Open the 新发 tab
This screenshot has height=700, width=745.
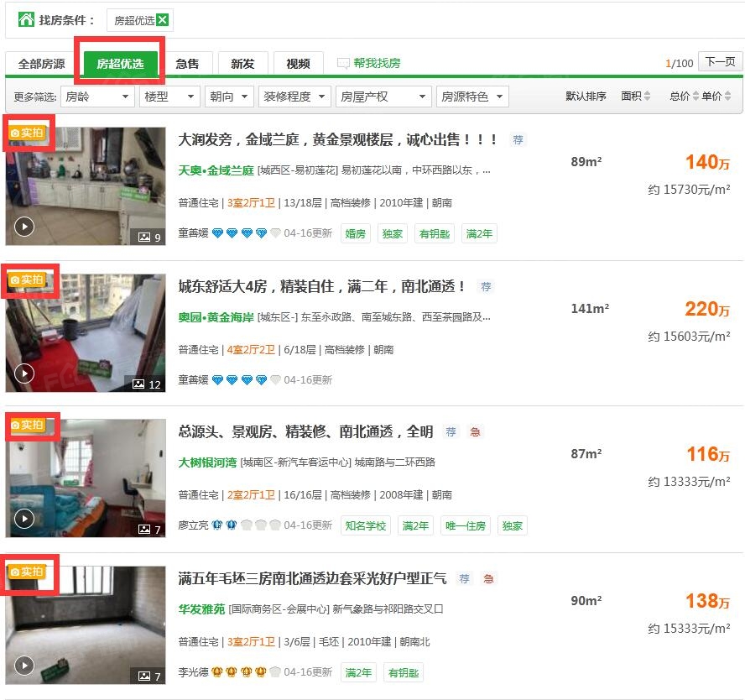coord(242,64)
